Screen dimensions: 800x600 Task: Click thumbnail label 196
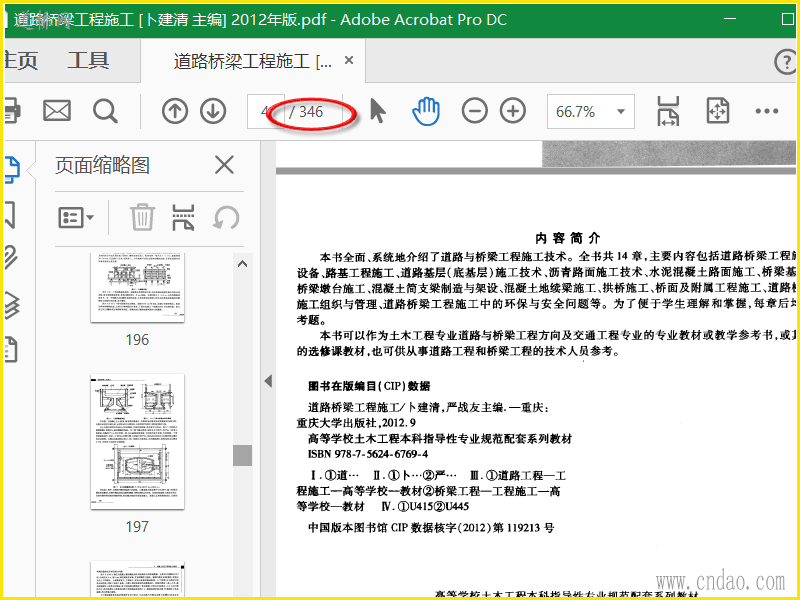click(137, 340)
